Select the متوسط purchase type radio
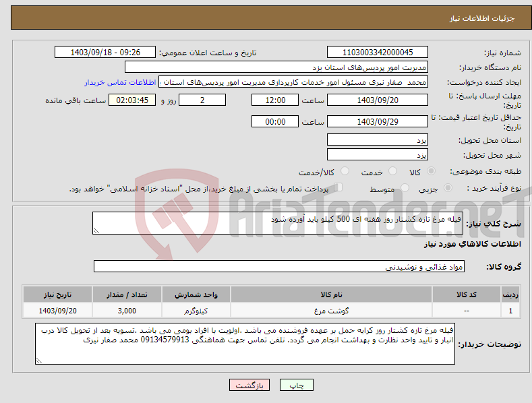 [x=405, y=187]
